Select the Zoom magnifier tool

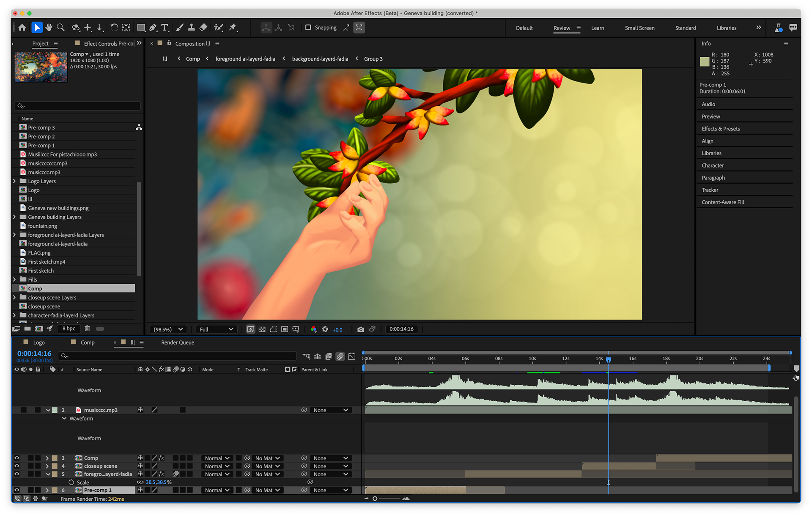point(61,28)
